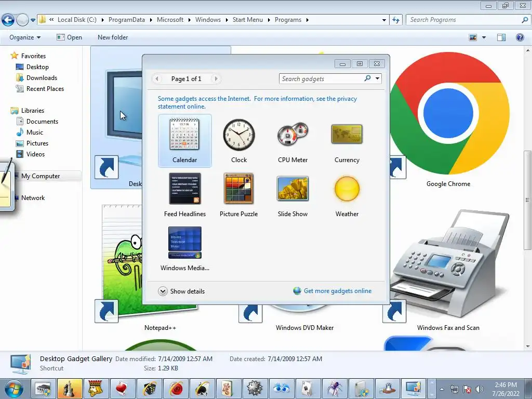Open Chess Titans from the taskbar

pos(70,389)
